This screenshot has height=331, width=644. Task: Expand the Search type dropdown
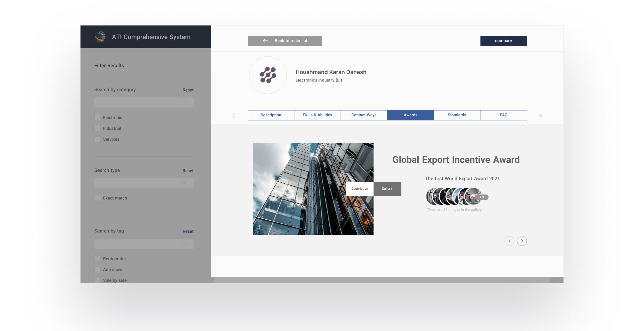pos(144,183)
